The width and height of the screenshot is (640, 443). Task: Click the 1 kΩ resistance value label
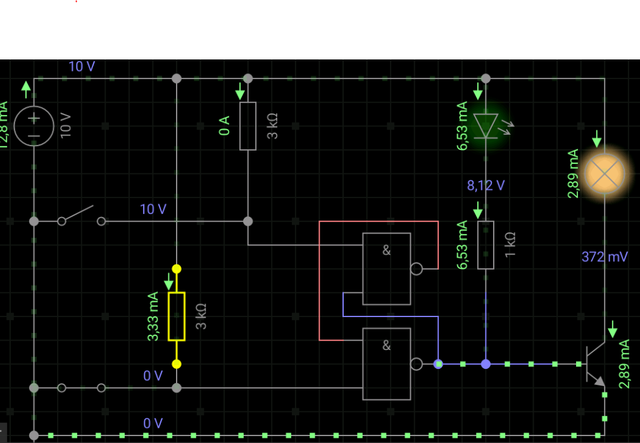coord(510,245)
